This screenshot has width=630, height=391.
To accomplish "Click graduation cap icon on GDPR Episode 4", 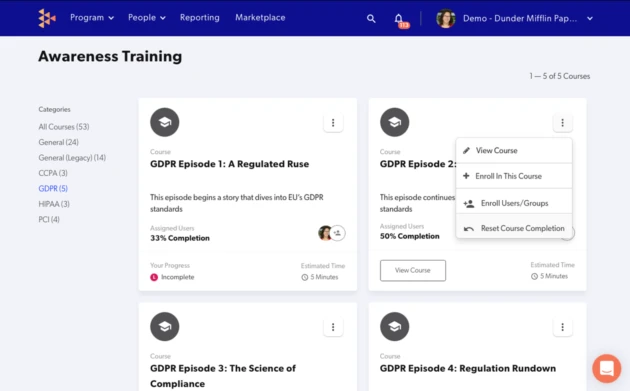I will [395, 327].
